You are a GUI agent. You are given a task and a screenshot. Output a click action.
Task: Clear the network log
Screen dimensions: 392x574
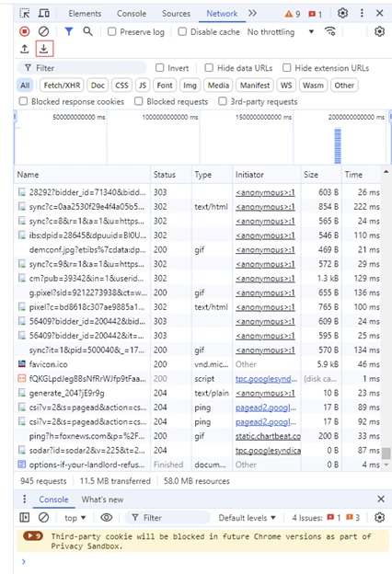click(43, 32)
